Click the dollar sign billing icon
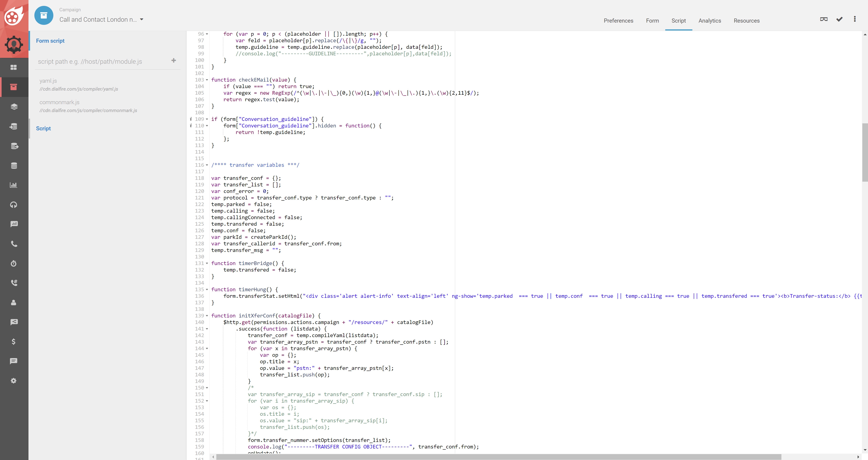The height and width of the screenshot is (460, 868). point(14,341)
